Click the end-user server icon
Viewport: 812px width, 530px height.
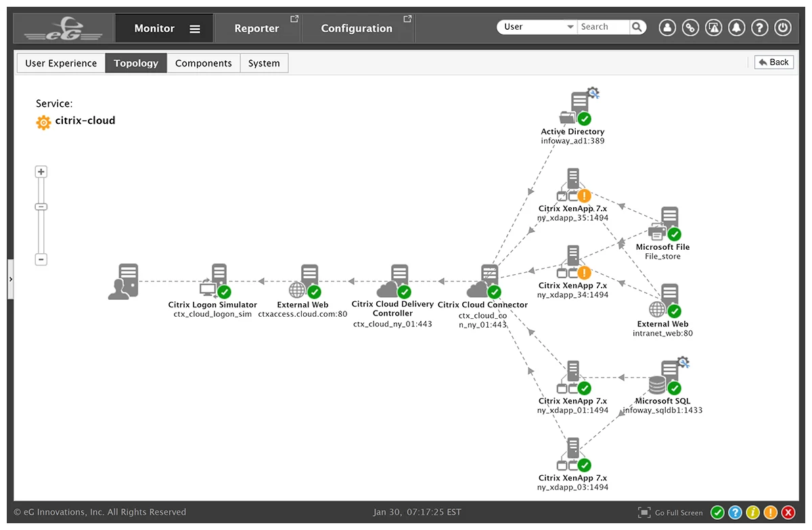[123, 282]
